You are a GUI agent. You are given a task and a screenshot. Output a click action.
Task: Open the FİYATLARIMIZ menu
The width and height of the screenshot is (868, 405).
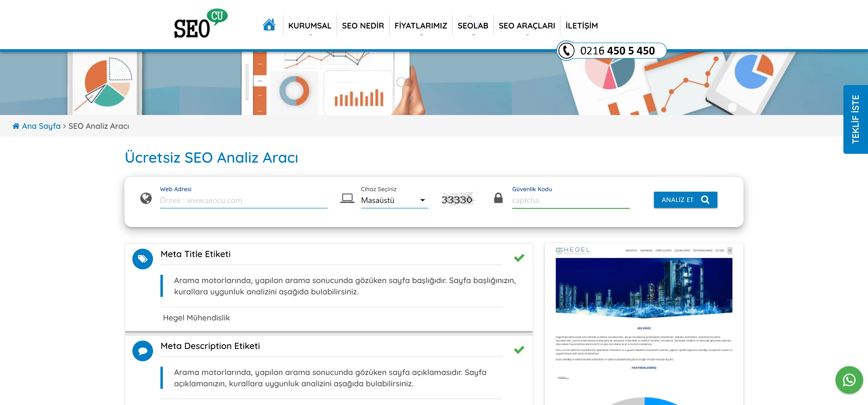420,26
